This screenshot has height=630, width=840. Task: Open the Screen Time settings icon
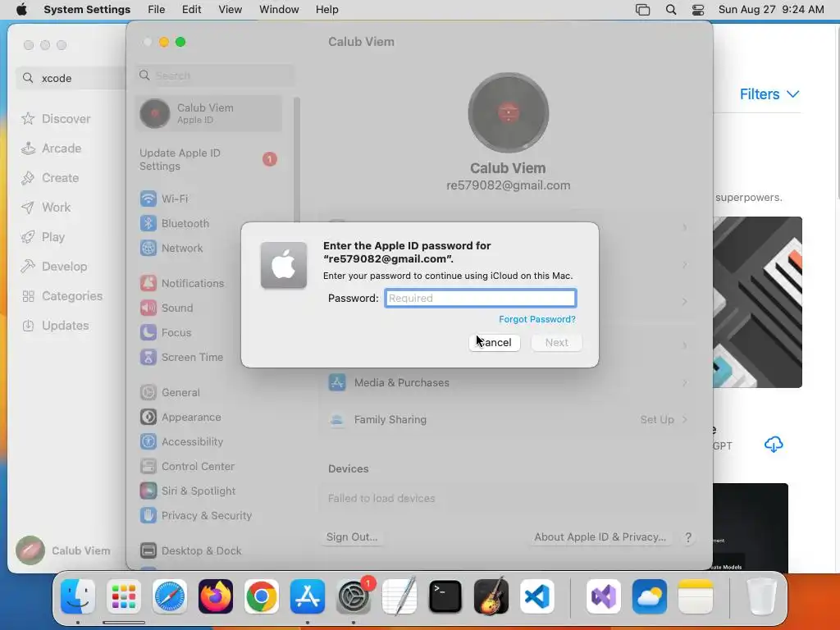point(148,358)
